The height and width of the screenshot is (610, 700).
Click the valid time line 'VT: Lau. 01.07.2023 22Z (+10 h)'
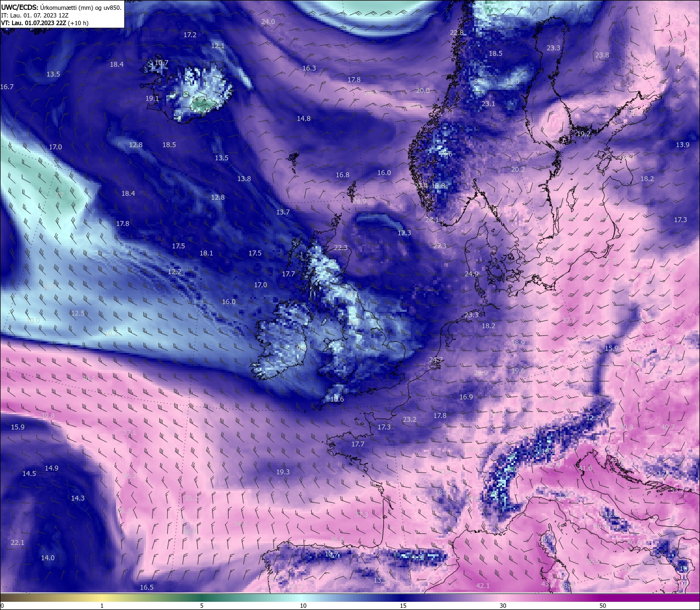coord(44,23)
